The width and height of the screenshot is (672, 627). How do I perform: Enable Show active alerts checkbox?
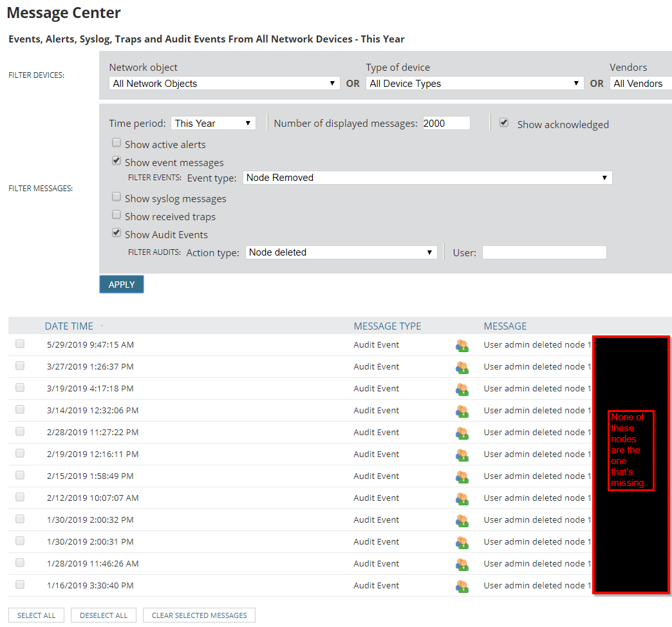[116, 142]
